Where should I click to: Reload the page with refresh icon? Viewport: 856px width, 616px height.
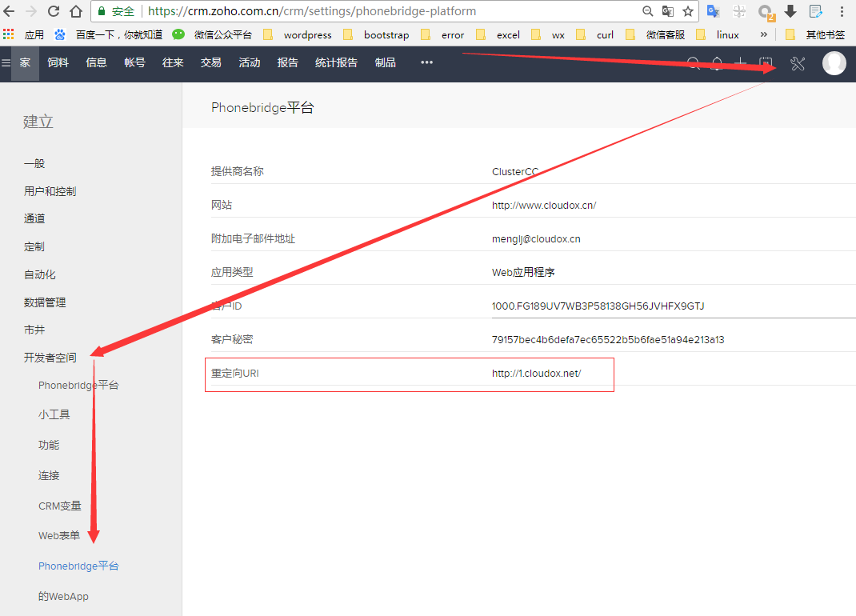pos(54,11)
